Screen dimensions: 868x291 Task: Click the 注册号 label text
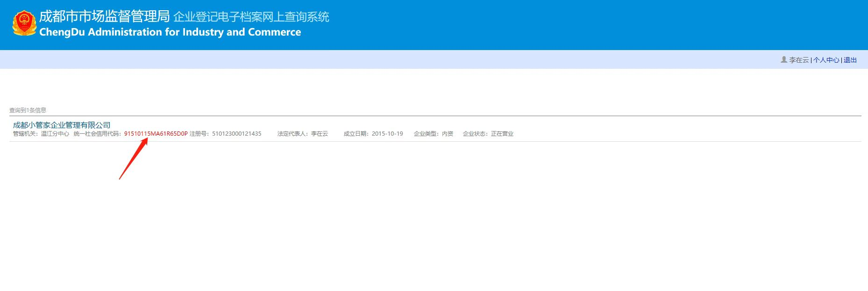pyautogui.click(x=199, y=134)
